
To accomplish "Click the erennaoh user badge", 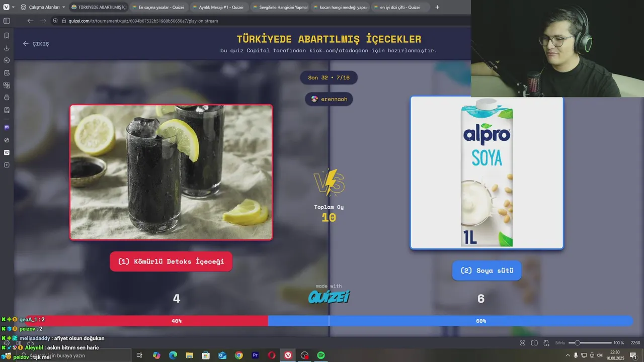I will click(329, 99).
